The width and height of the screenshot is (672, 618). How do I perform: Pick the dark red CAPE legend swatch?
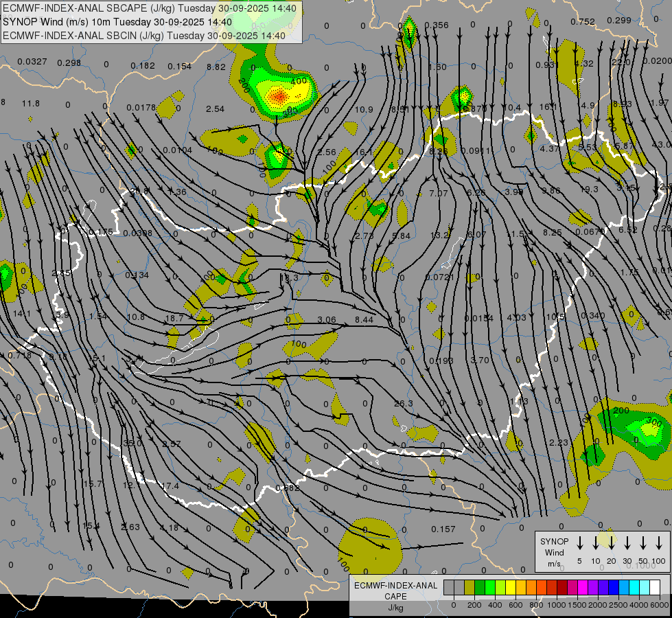pyautogui.click(x=562, y=588)
